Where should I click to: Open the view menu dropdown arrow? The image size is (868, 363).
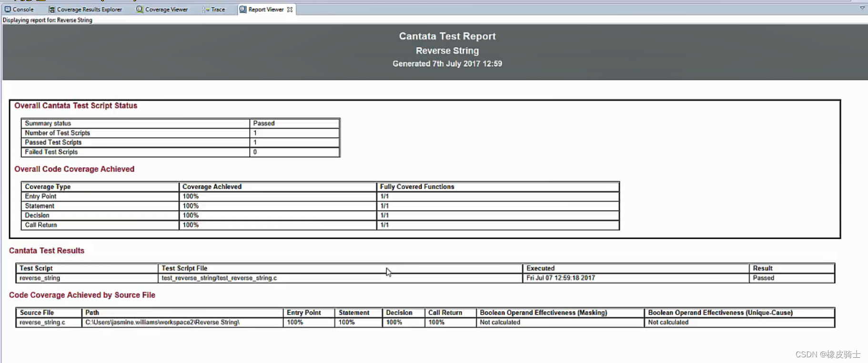click(862, 8)
